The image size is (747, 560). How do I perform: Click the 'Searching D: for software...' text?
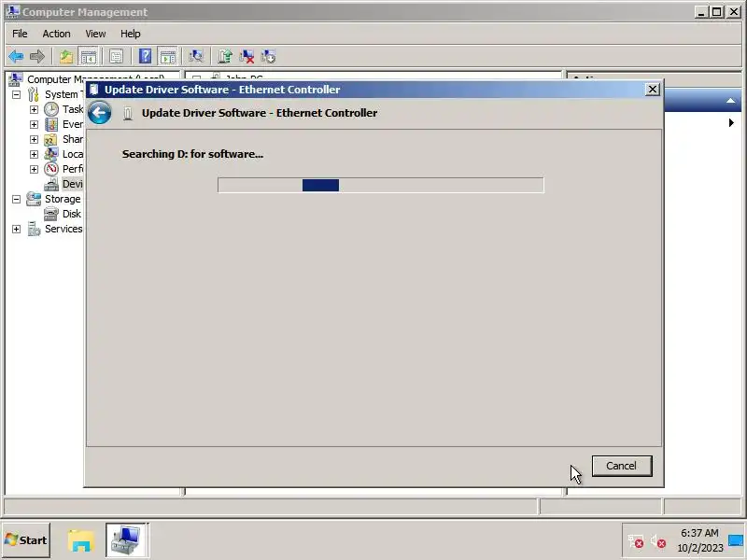(192, 154)
